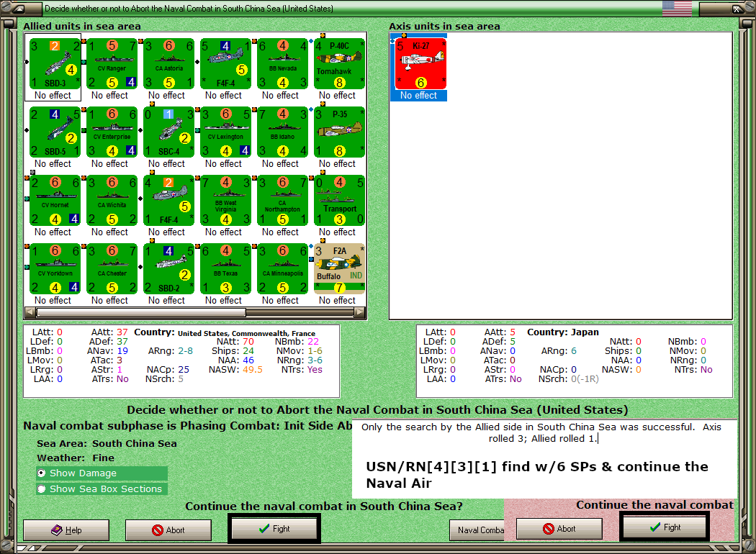Enable Show Sea Box Sections option

pos(102,489)
